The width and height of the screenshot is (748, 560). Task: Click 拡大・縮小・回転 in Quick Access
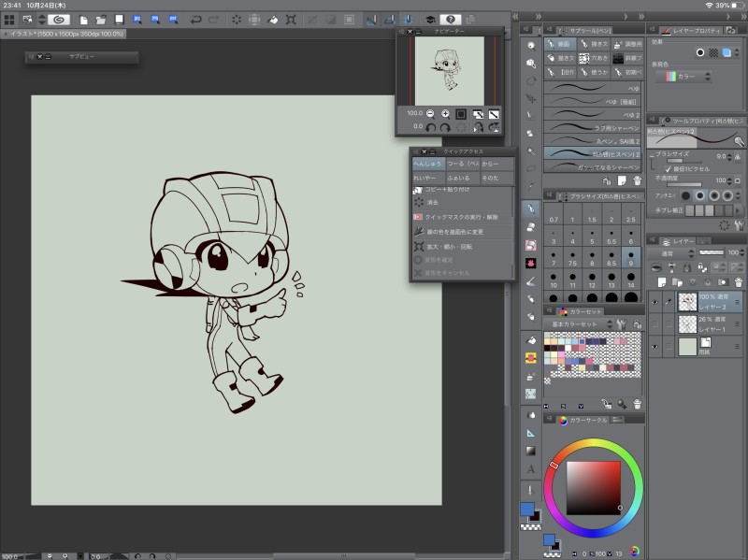pos(449,247)
